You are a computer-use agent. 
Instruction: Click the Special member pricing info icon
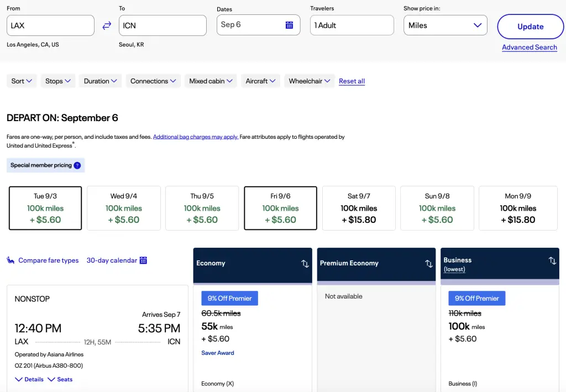77,165
